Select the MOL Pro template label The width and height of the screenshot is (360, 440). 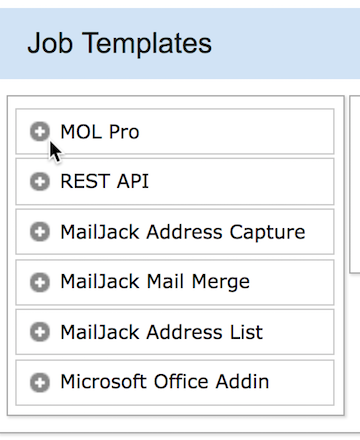click(x=100, y=132)
